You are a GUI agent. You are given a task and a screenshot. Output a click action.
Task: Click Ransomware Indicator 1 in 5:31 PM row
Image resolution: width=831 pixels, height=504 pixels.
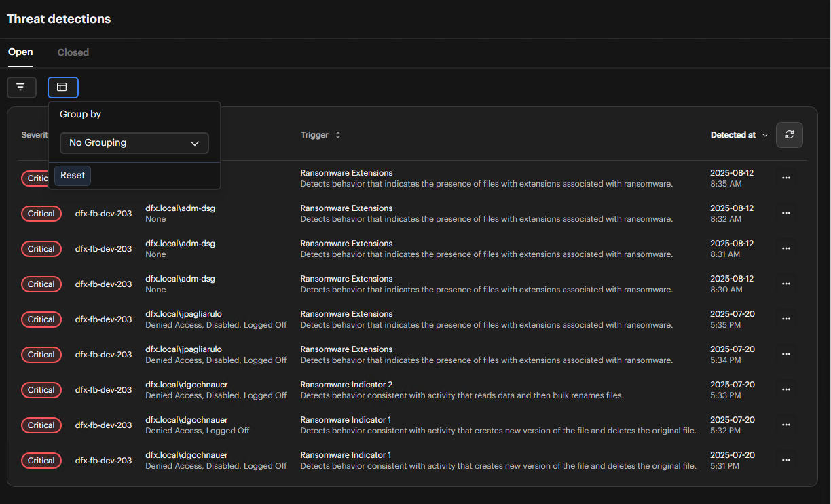tap(346, 455)
